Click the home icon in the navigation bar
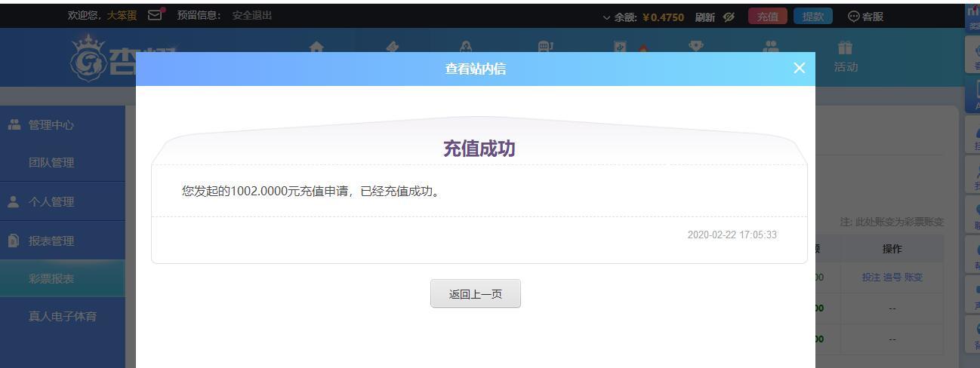980x368 pixels. (x=316, y=47)
